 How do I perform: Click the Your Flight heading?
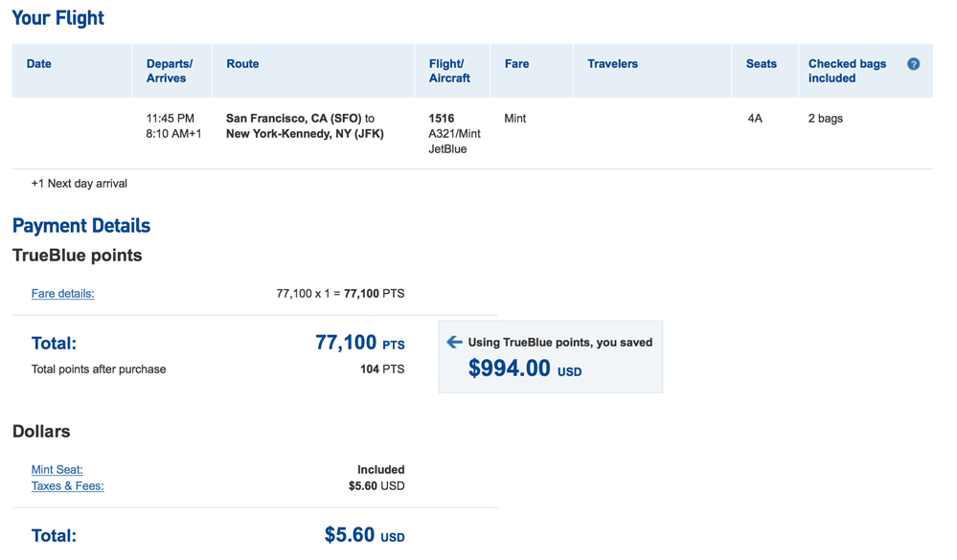(58, 18)
